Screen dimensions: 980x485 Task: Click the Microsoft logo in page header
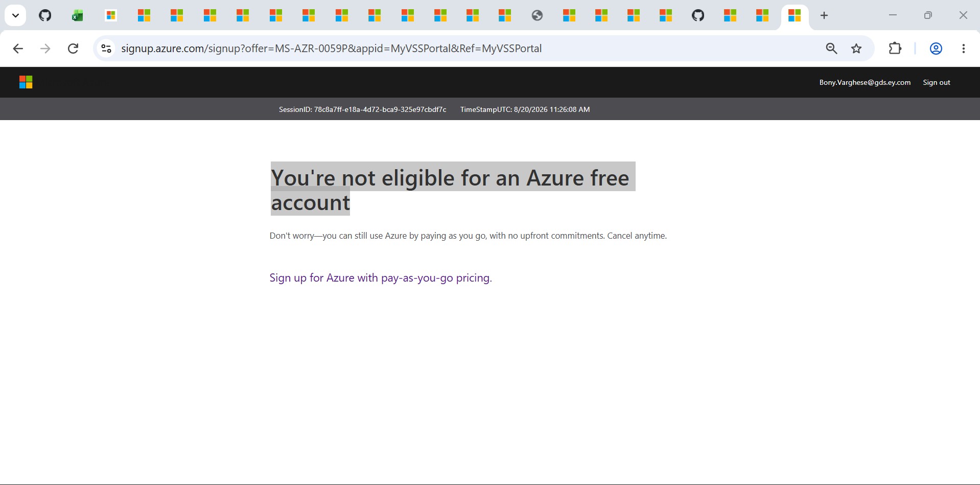click(26, 82)
